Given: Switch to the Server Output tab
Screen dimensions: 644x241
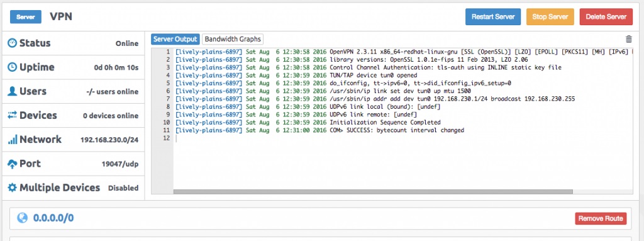Looking at the screenshot, I should coord(175,39).
